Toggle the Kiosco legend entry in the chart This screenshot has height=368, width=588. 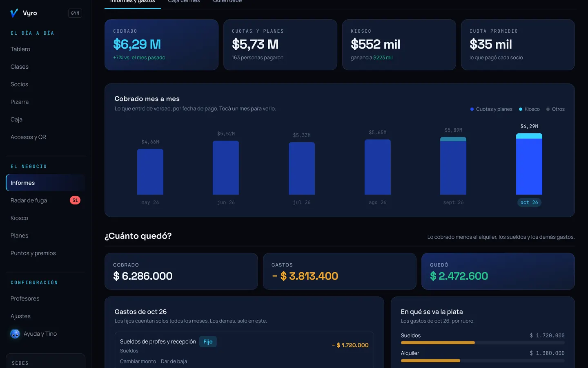529,109
